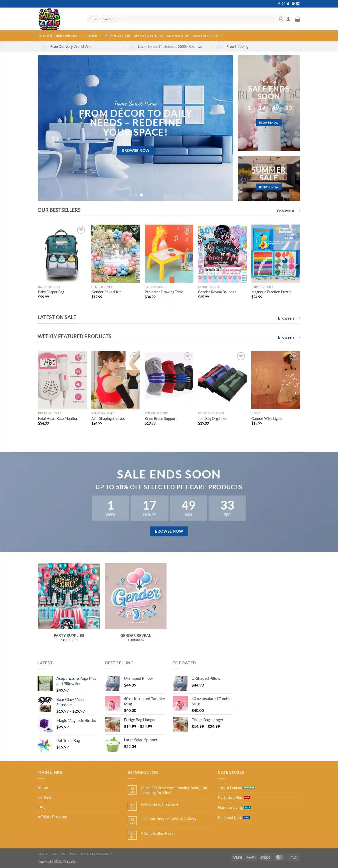Open the shopping basket icon
This screenshot has height=868, width=338.
pos(298,19)
